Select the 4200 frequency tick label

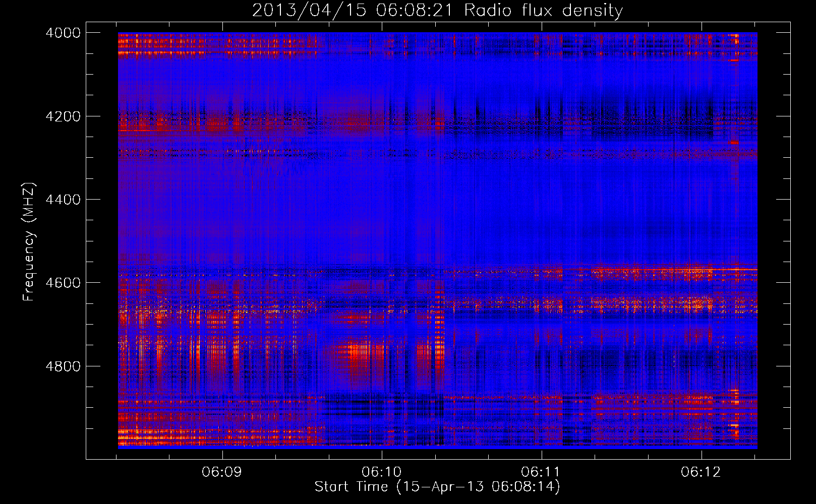click(63, 116)
